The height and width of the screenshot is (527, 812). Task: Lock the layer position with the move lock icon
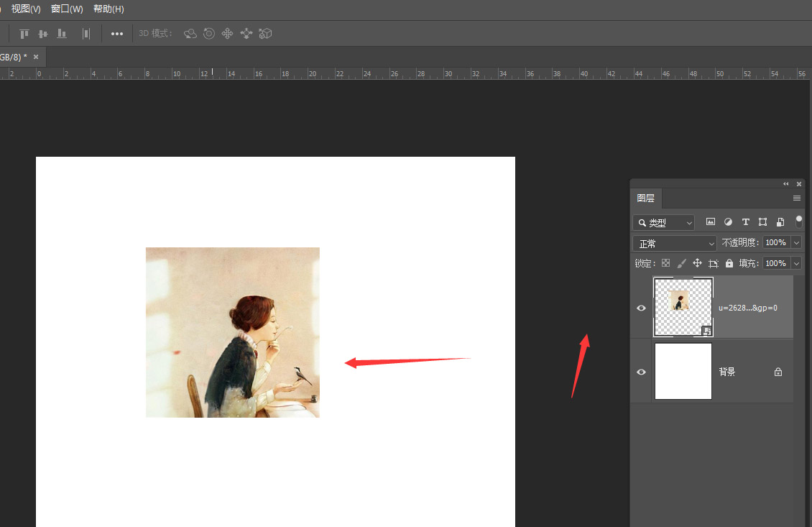(698, 263)
